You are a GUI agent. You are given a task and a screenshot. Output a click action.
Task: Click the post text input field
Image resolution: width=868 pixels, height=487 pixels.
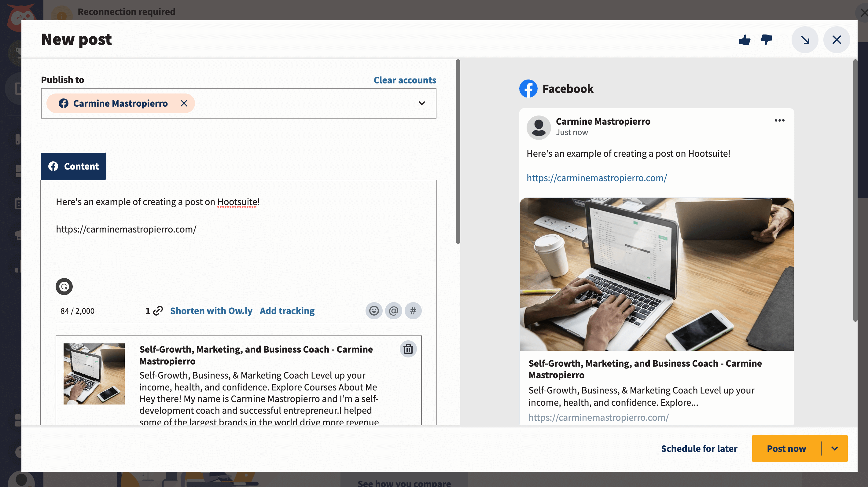[238, 238]
